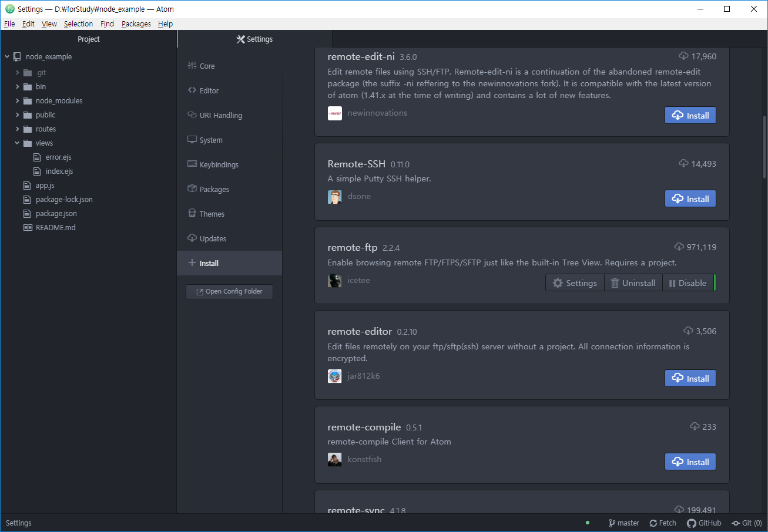
Task: Expand the .git folder
Action: (18, 73)
